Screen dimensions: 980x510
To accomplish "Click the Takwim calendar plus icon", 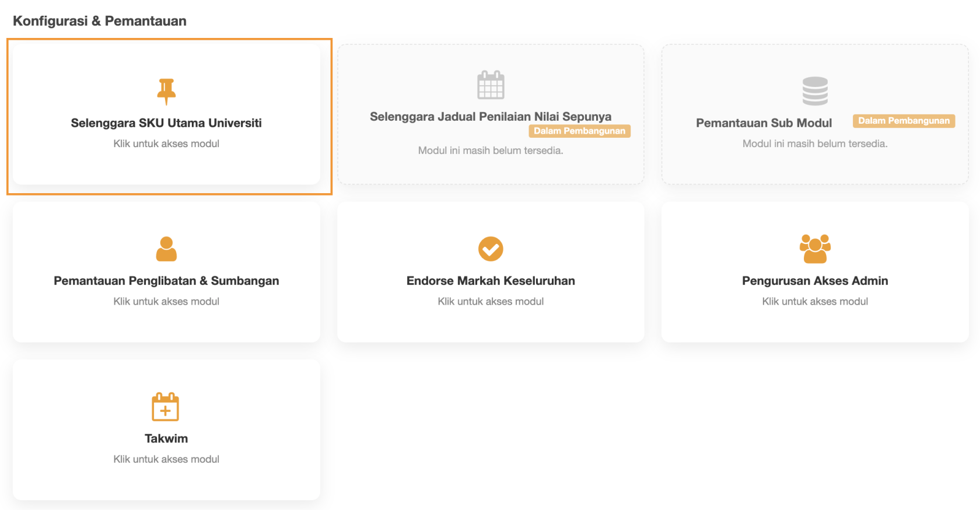I will click(166, 407).
